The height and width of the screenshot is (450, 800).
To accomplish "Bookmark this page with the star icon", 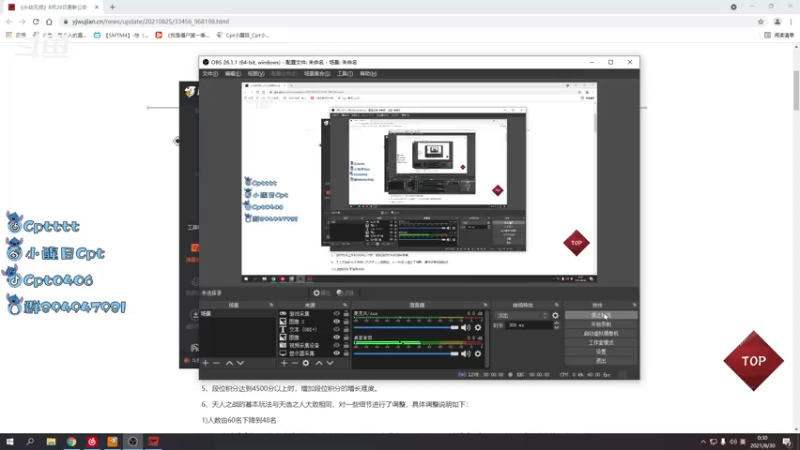I will pos(761,21).
